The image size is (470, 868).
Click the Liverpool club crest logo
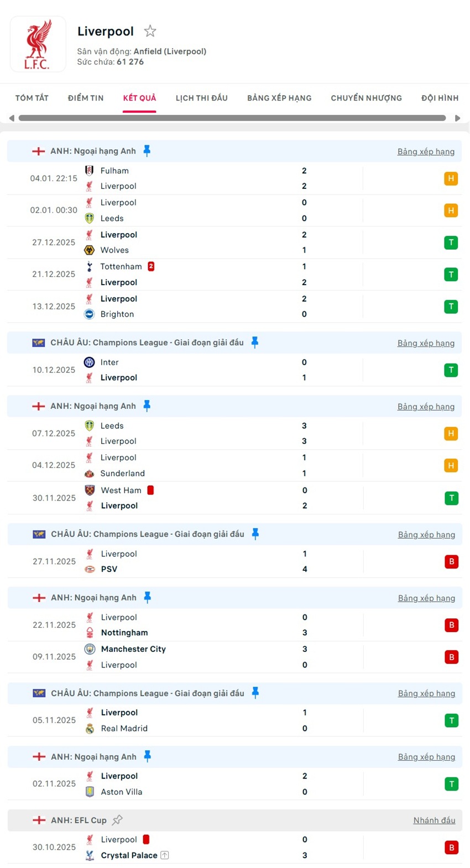pyautogui.click(x=38, y=44)
